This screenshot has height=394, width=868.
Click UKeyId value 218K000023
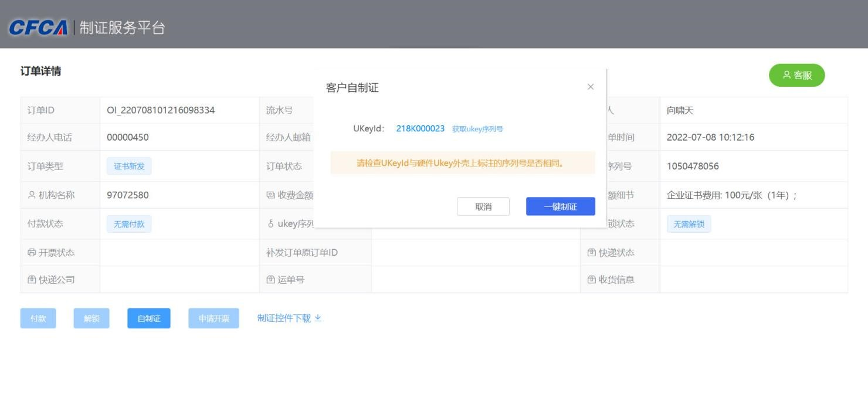point(421,128)
